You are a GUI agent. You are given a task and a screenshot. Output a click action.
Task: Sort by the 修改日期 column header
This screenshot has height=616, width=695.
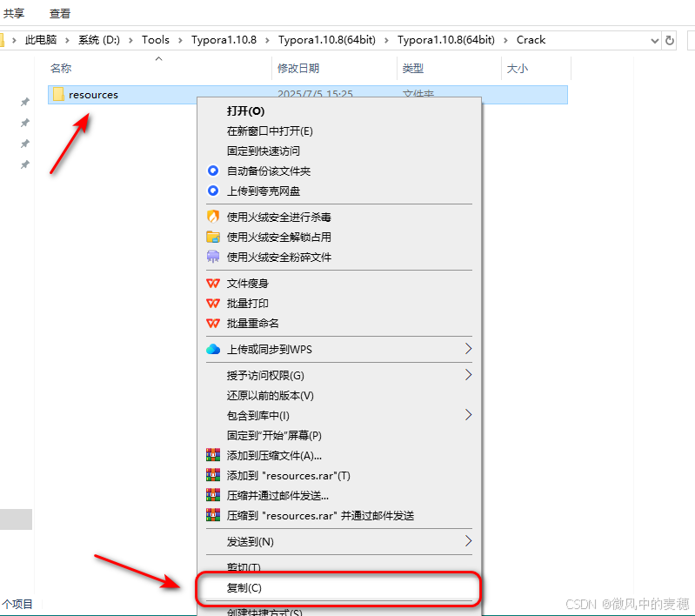click(298, 68)
